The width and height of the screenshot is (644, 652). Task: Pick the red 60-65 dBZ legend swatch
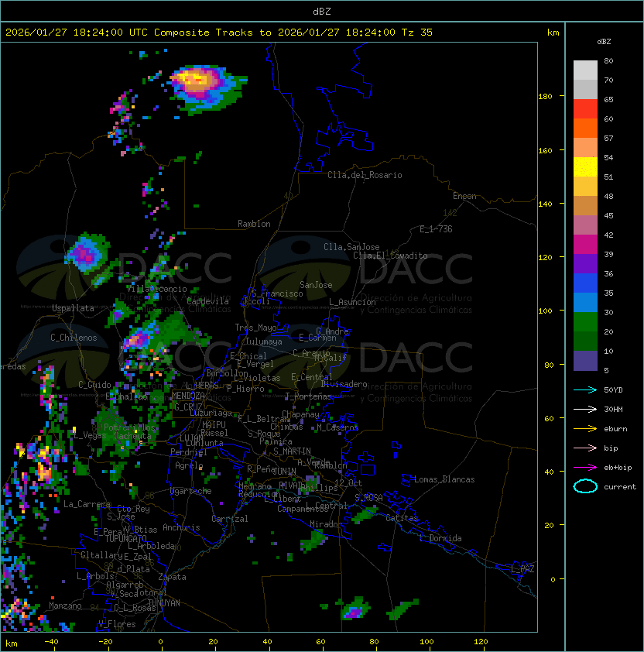(x=585, y=109)
